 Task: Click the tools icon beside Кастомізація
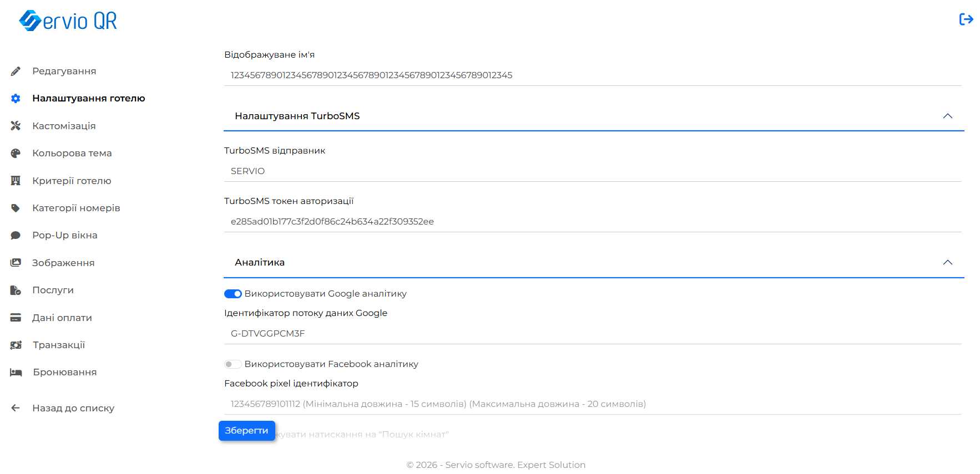pos(16,126)
